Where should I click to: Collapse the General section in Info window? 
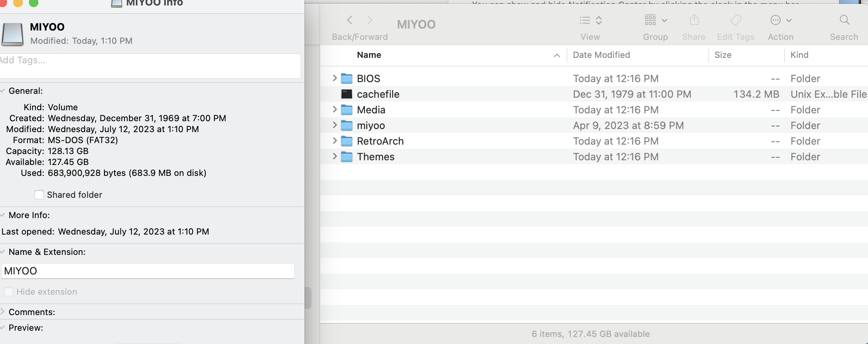tap(2, 91)
